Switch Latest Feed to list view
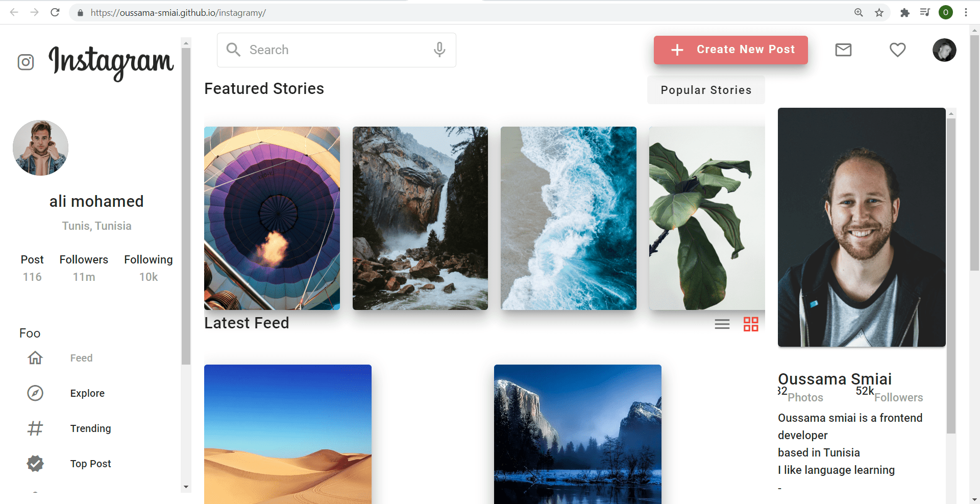Screen dimensions: 980x504 [722, 324]
